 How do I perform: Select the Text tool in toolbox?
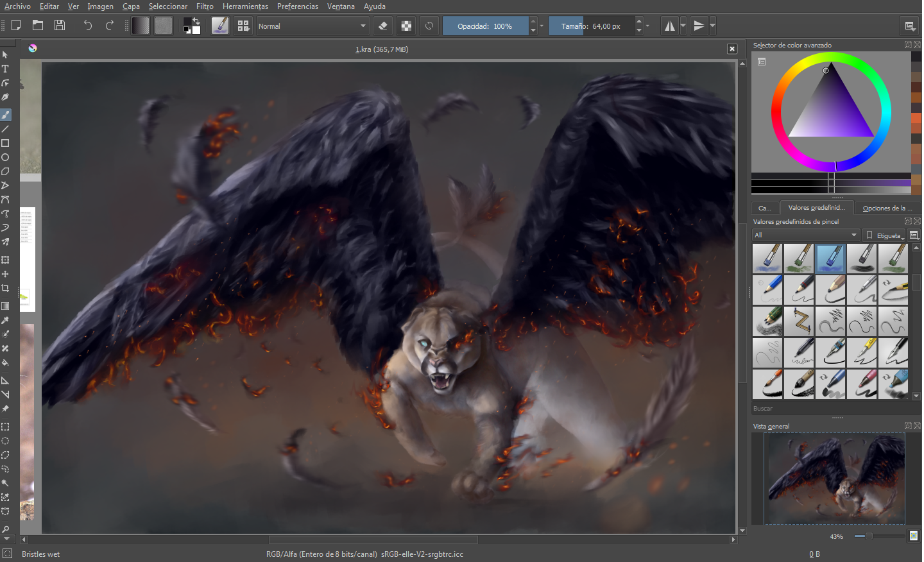tap(5, 69)
